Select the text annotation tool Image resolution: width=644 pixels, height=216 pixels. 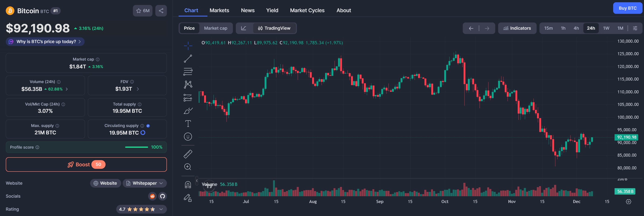tap(188, 124)
